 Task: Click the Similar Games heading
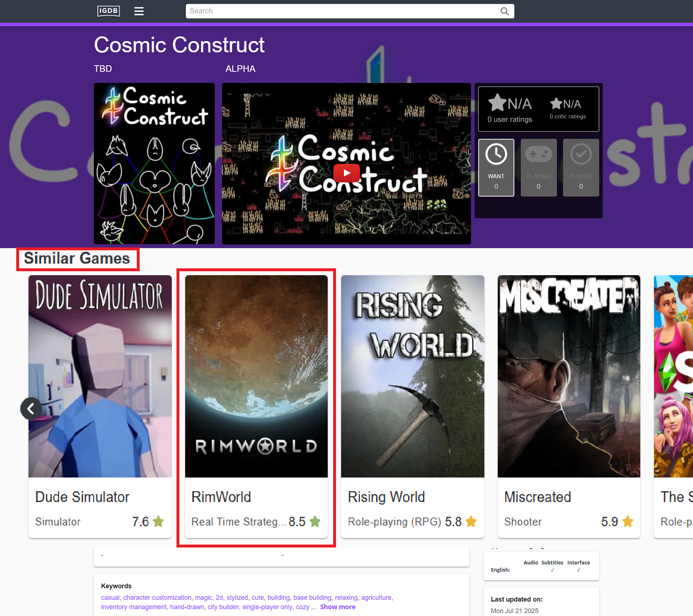tap(77, 258)
